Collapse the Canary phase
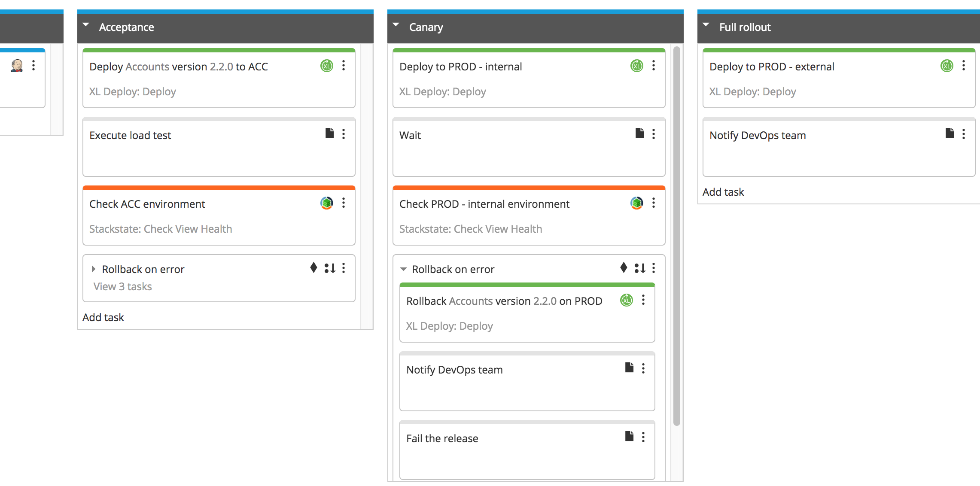 396,25
